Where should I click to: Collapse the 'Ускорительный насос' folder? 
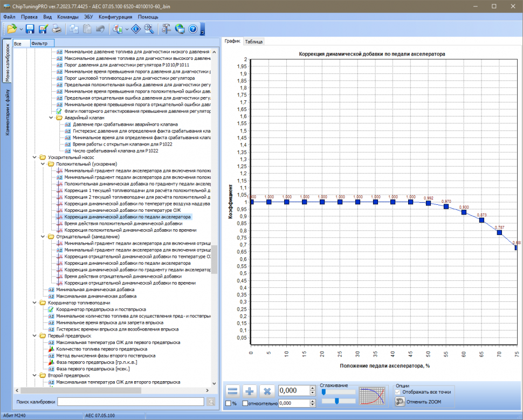click(x=35, y=157)
